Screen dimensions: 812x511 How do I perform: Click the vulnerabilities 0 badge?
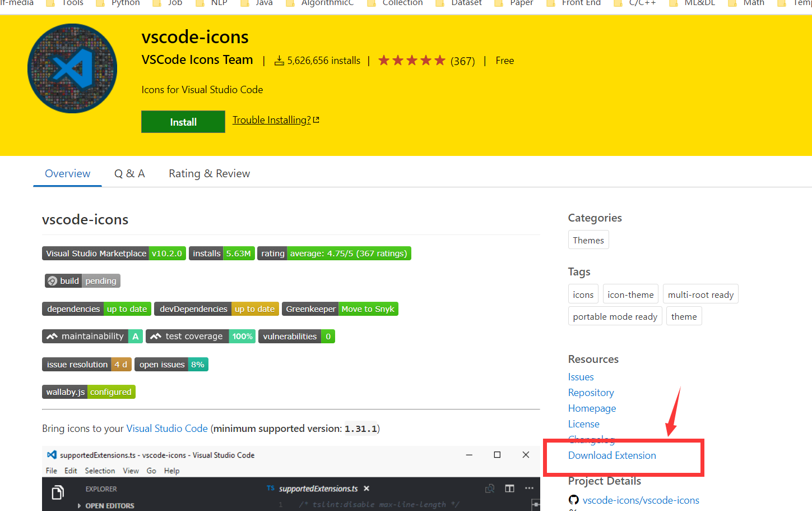(296, 337)
